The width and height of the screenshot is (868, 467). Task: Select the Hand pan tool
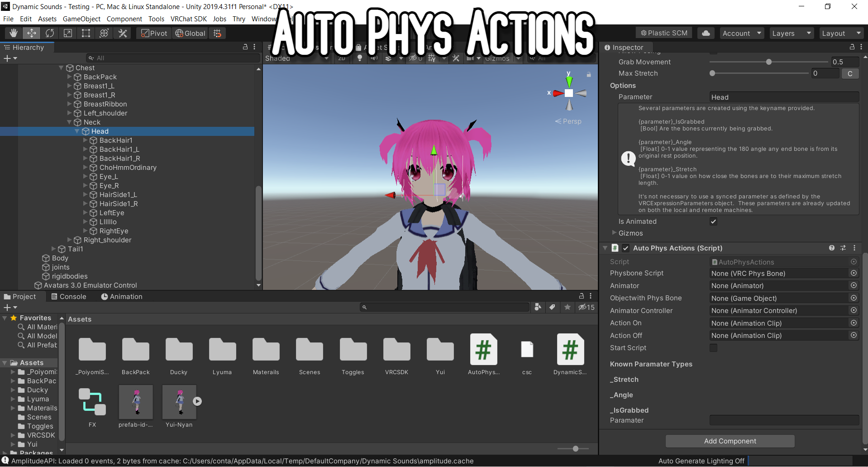[x=13, y=33]
